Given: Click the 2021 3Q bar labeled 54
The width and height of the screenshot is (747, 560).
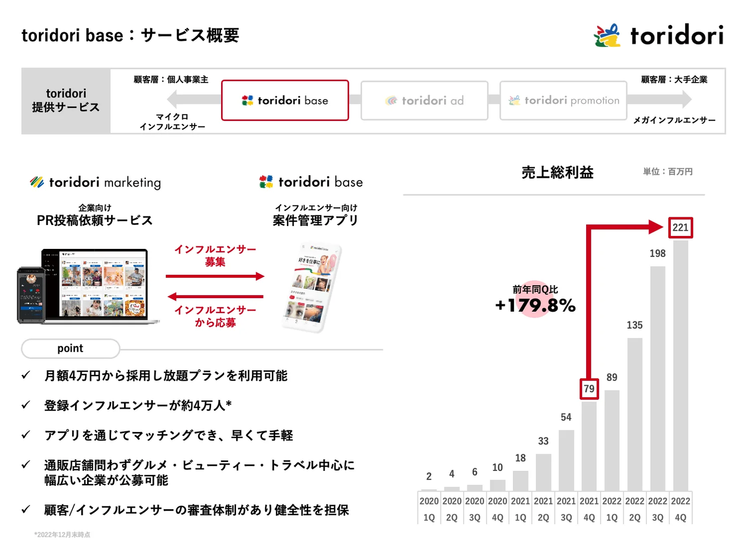Looking at the screenshot, I should pos(566,460).
